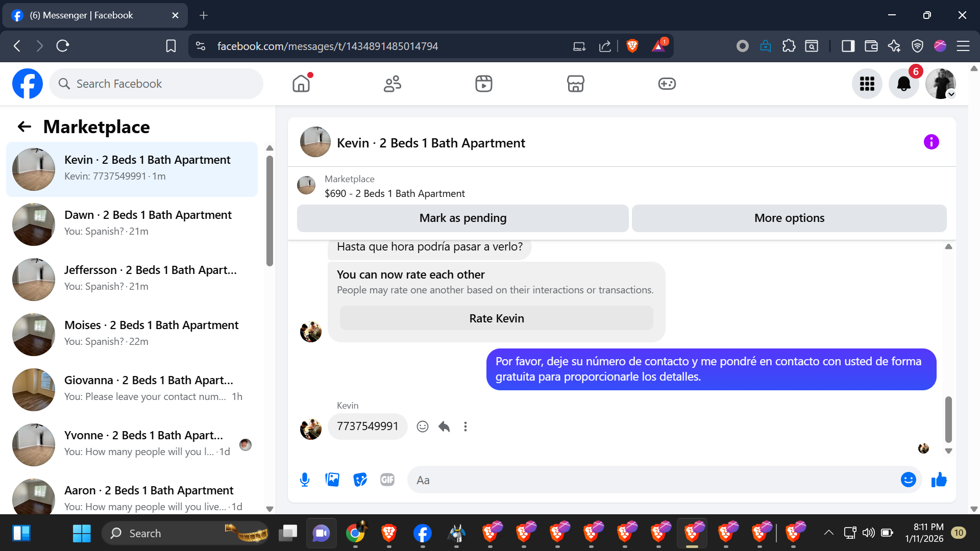Open More options for the listing

(x=789, y=218)
